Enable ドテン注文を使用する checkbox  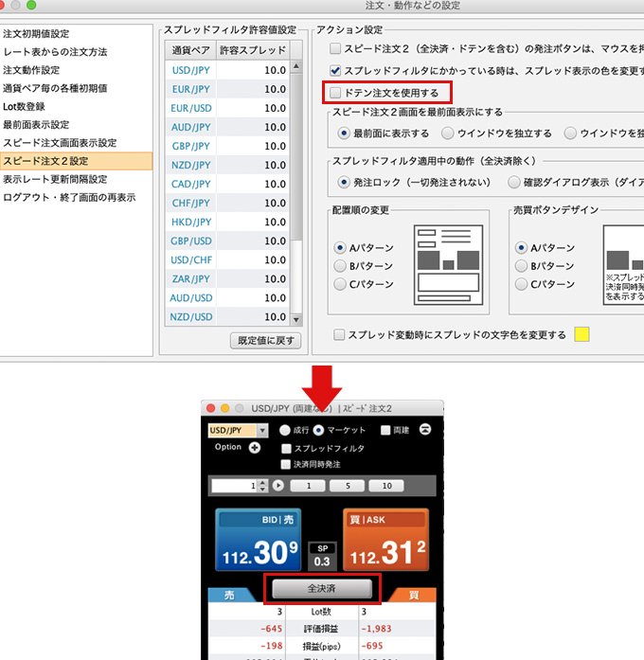click(335, 93)
